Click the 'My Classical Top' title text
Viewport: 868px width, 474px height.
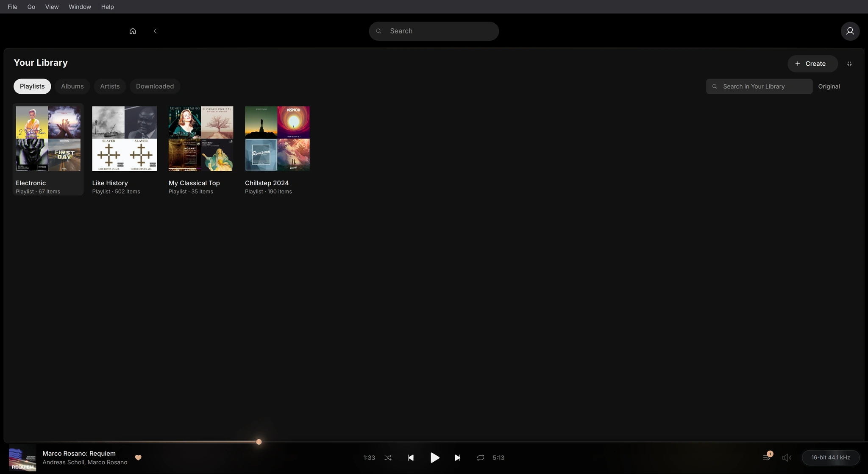tap(194, 183)
